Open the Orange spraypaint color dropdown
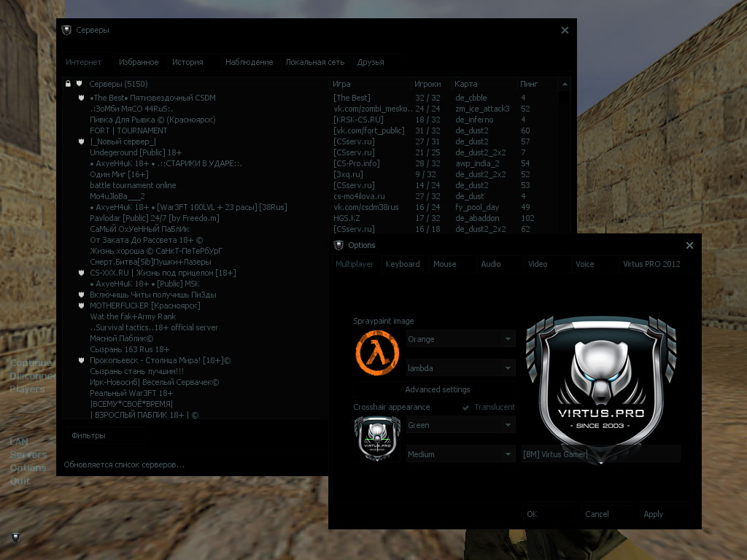Viewport: 747px width, 560px height. tap(461, 339)
